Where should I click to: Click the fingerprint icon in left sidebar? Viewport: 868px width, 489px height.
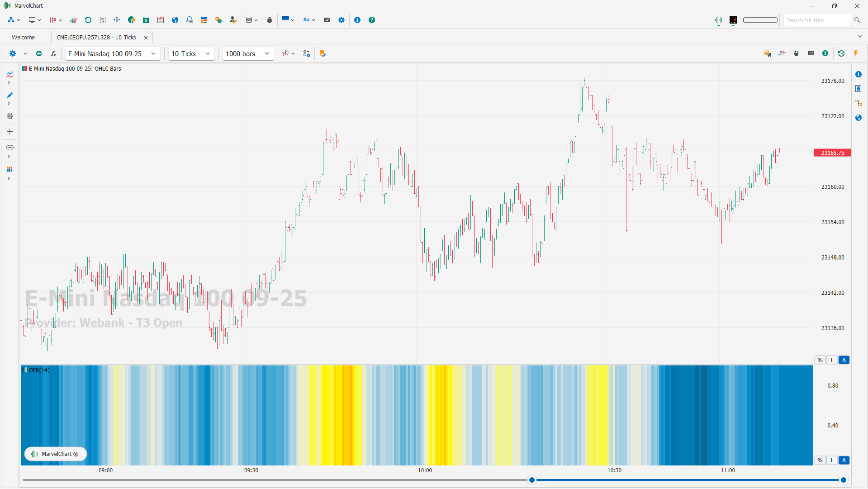9,116
